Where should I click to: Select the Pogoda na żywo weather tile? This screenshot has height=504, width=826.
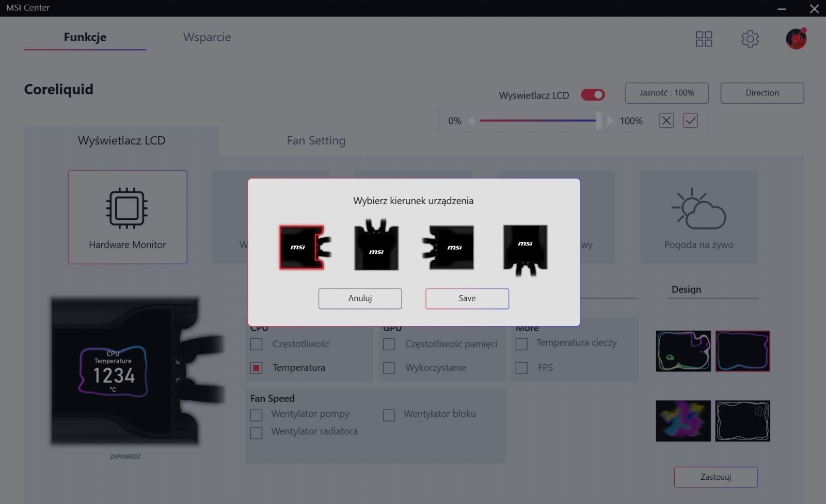[x=699, y=217]
